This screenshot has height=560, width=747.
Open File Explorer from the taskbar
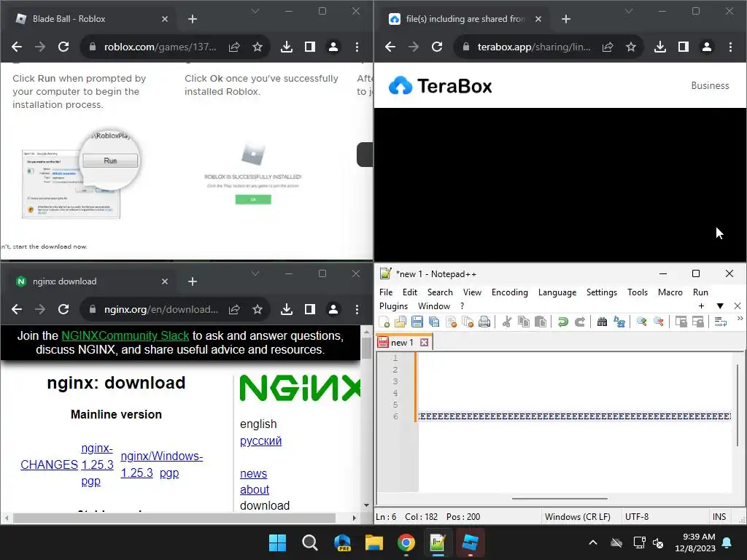374,542
